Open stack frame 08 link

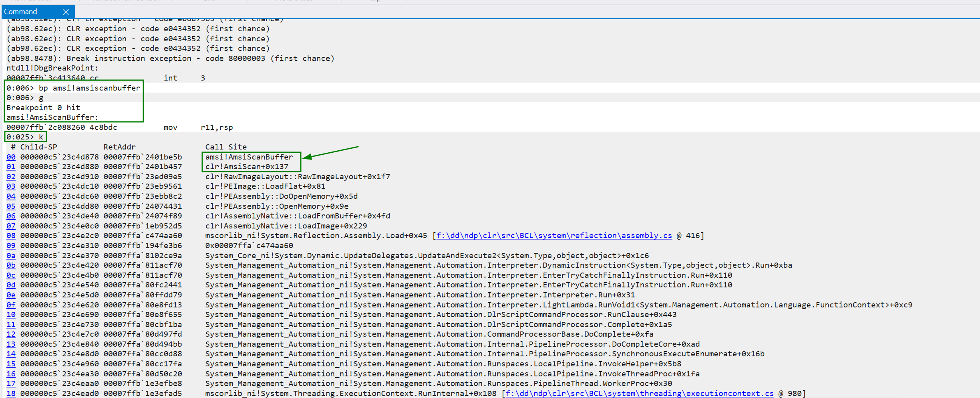(11, 236)
